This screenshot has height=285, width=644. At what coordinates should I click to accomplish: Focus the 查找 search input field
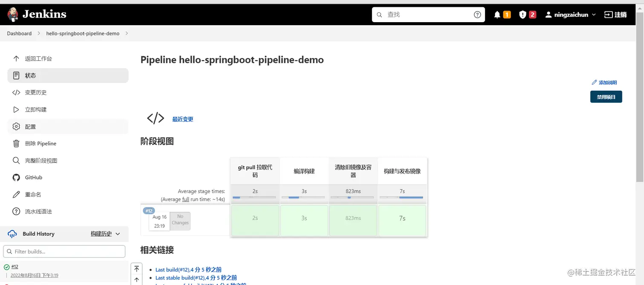(x=428, y=14)
